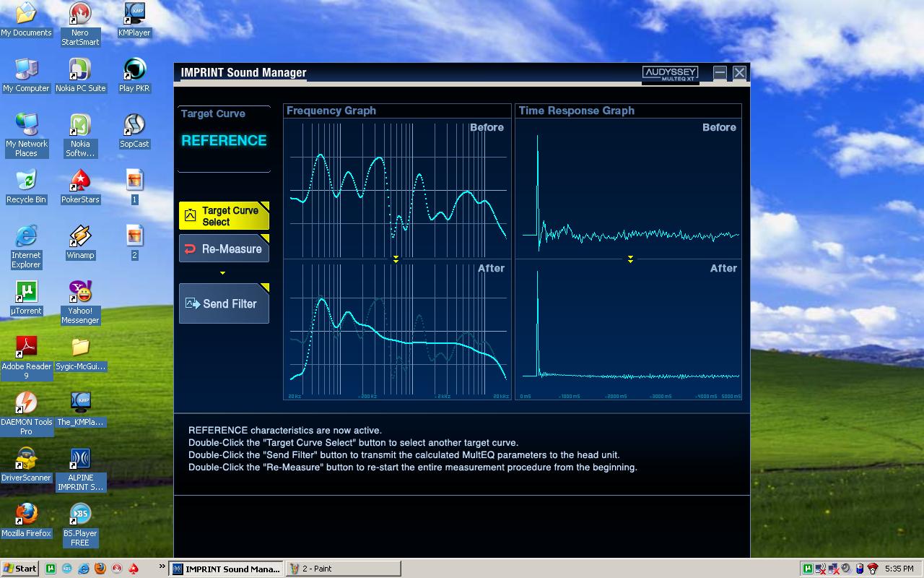The width and height of the screenshot is (924, 578).
Task: Open the Windows Start menu
Action: click(20, 569)
